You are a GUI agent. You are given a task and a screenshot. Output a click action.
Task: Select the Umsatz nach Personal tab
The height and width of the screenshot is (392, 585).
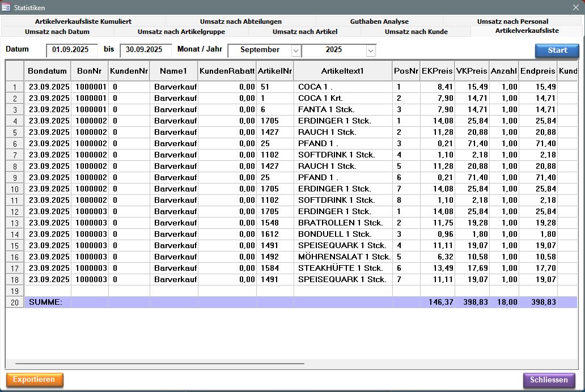pyautogui.click(x=512, y=22)
